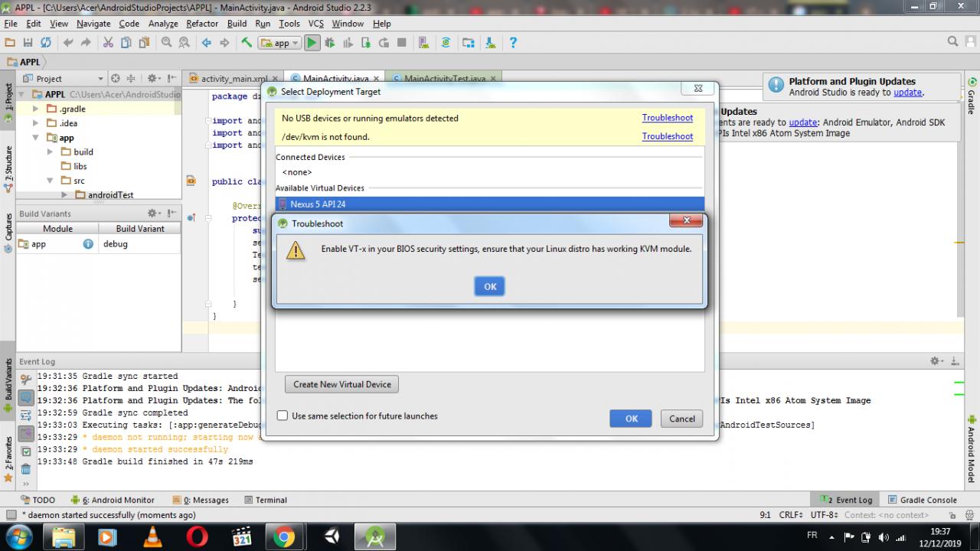The image size is (980, 551).
Task: Collapse the app module node
Action: click(x=36, y=138)
